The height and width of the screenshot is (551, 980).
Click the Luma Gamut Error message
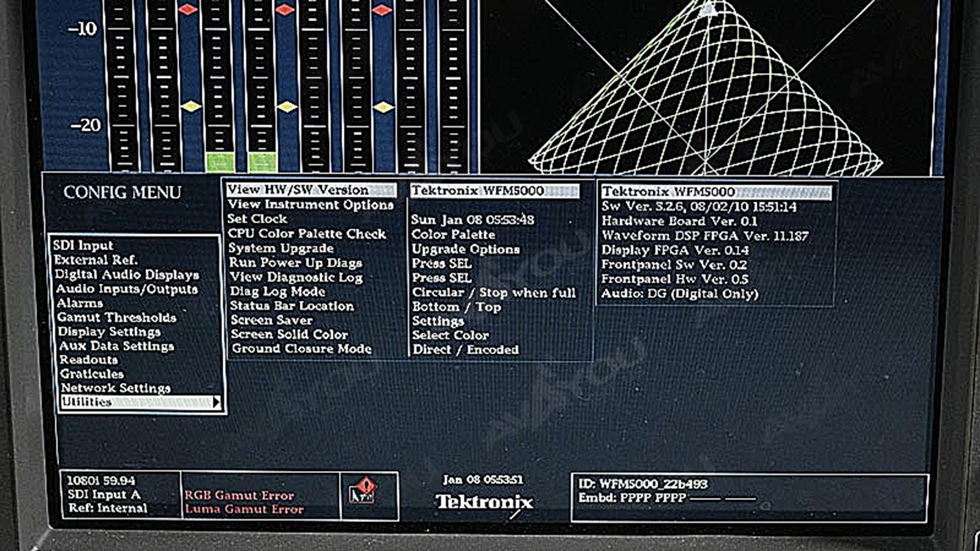244,510
